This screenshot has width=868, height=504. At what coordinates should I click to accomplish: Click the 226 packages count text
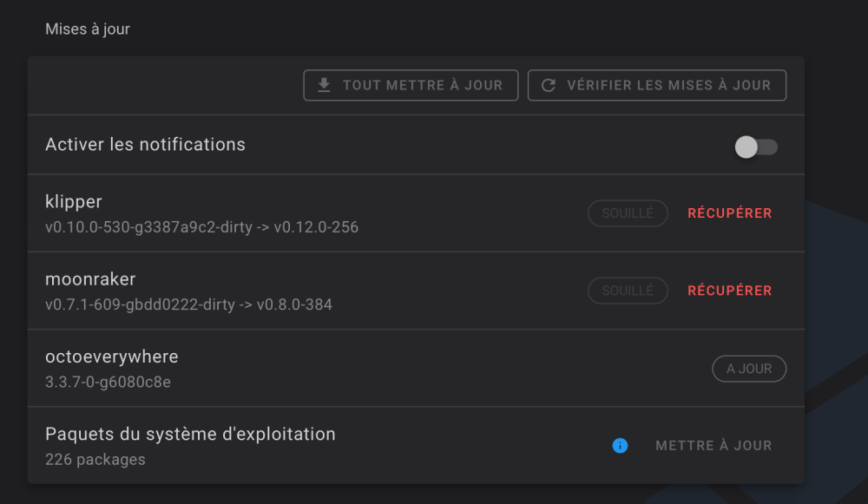(x=95, y=460)
